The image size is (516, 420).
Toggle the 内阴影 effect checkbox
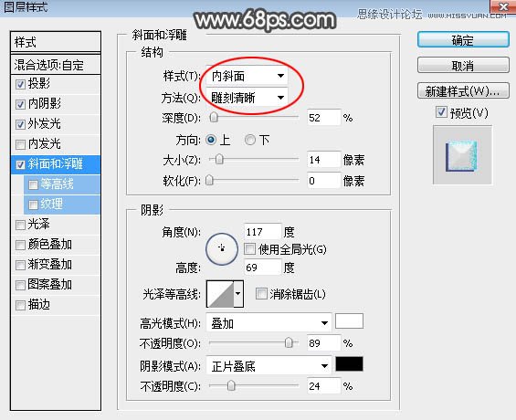[x=20, y=105]
